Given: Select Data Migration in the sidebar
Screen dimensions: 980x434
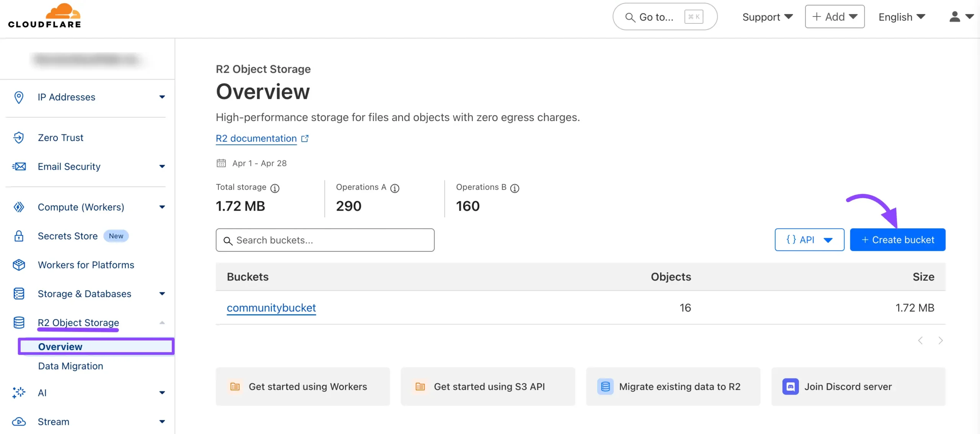Looking at the screenshot, I should coord(70,366).
